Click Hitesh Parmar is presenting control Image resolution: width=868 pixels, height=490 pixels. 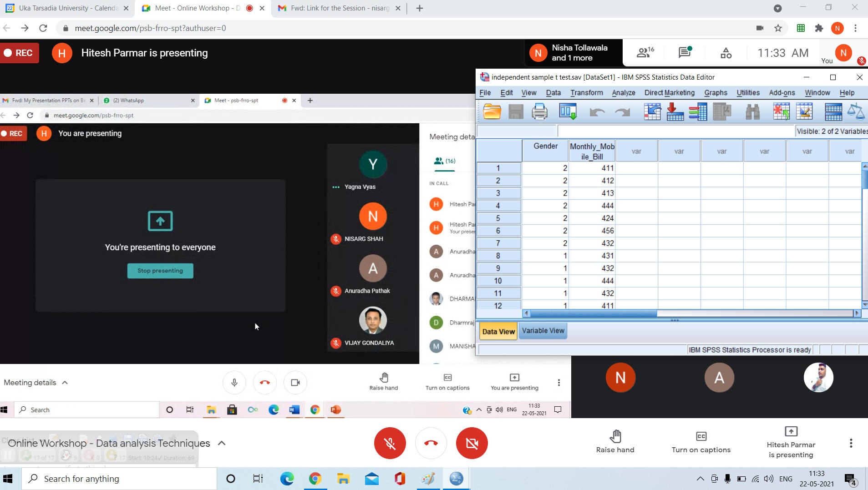point(791,442)
